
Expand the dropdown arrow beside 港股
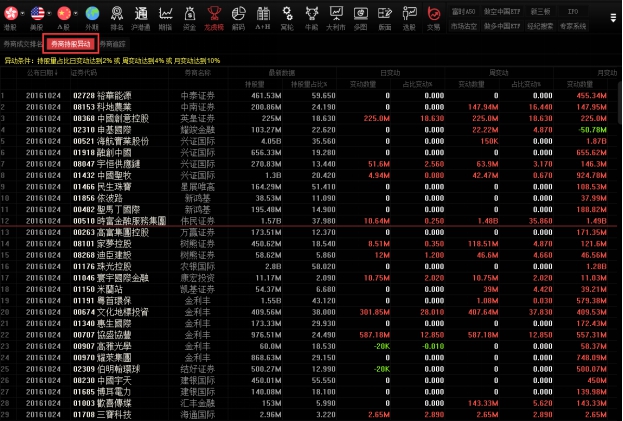24,13
